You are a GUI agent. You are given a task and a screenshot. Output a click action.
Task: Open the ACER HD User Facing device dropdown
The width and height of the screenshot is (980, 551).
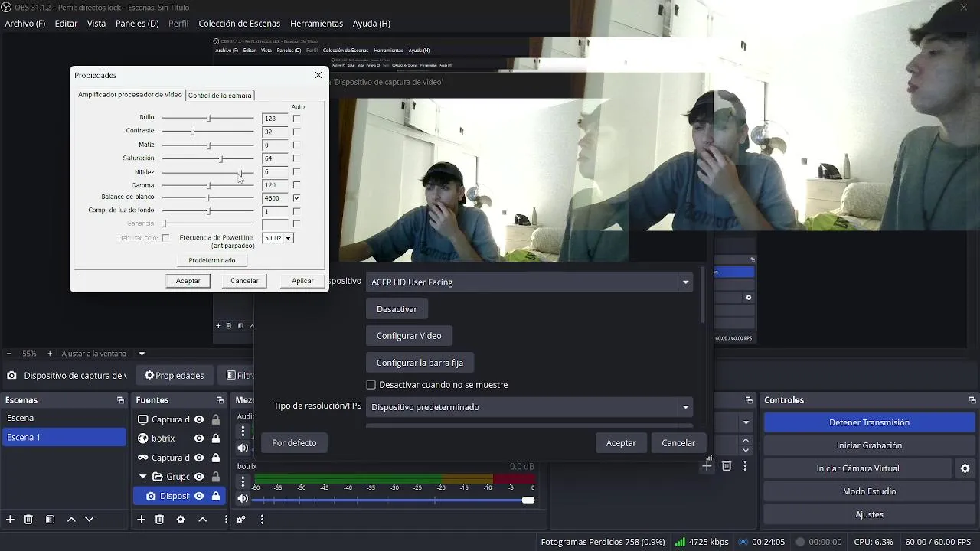point(529,282)
